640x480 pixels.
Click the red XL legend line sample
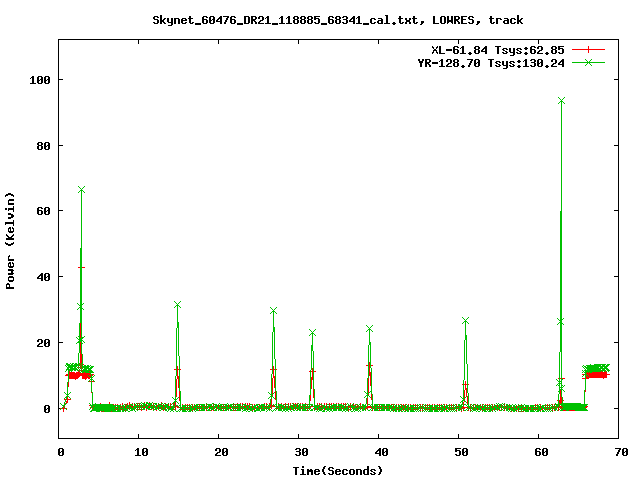[588, 50]
